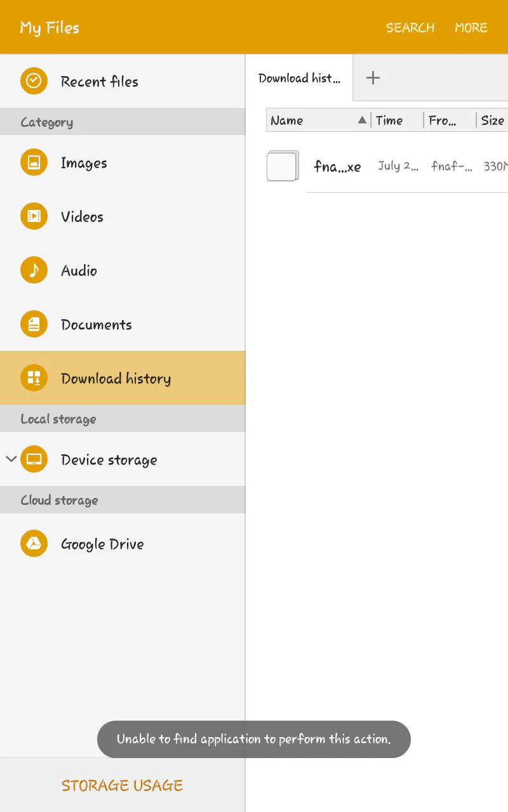The width and height of the screenshot is (508, 812).
Task: Tap the SEARCH button
Action: pos(410,28)
